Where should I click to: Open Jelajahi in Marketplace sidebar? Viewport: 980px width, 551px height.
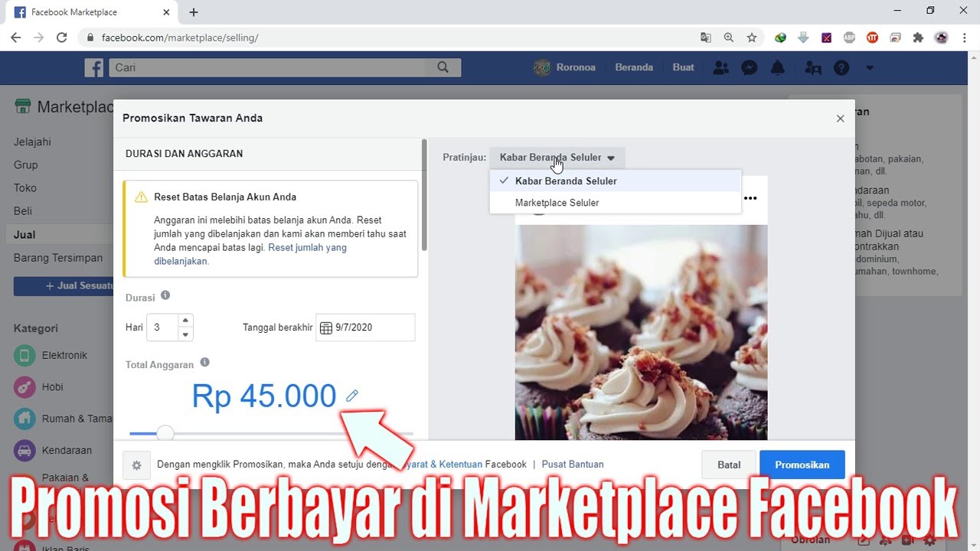(x=32, y=142)
